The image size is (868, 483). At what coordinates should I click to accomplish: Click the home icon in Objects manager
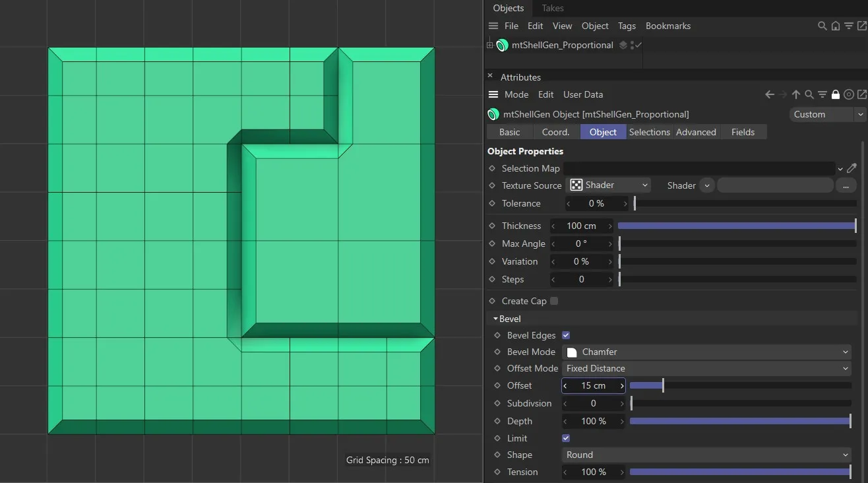coord(835,26)
